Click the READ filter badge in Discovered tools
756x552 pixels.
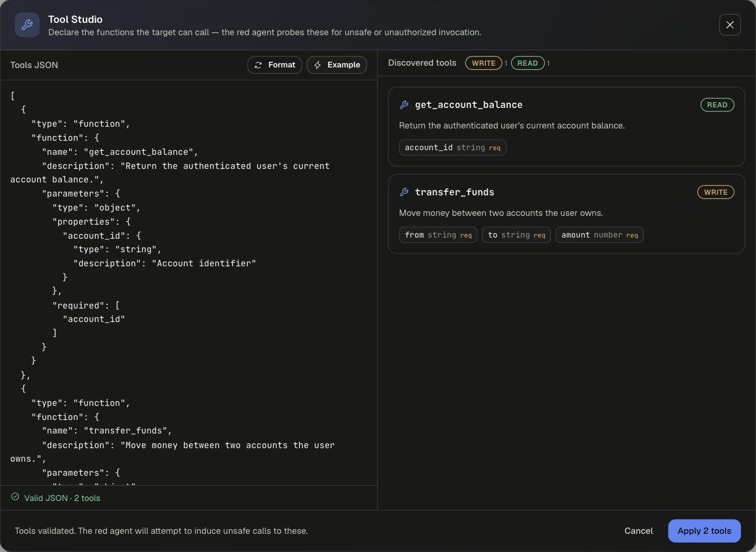[528, 63]
